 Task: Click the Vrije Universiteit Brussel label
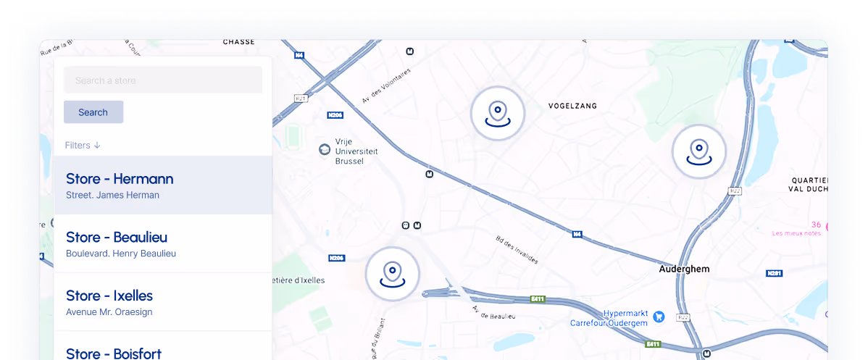point(356,151)
